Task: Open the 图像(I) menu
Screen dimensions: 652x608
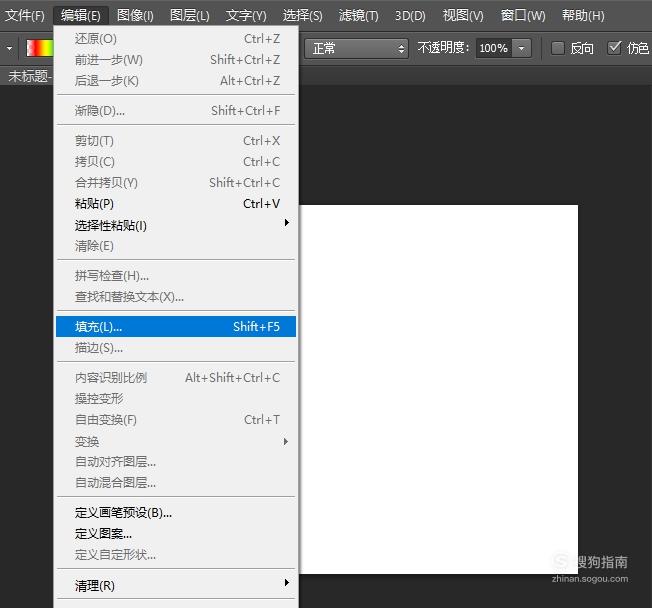Action: pos(135,16)
